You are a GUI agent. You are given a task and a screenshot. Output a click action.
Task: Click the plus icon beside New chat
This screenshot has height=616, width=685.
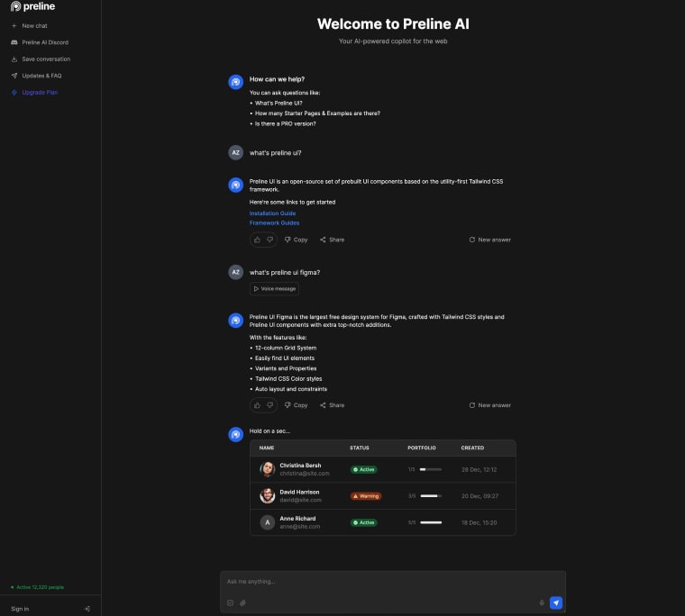pos(14,26)
